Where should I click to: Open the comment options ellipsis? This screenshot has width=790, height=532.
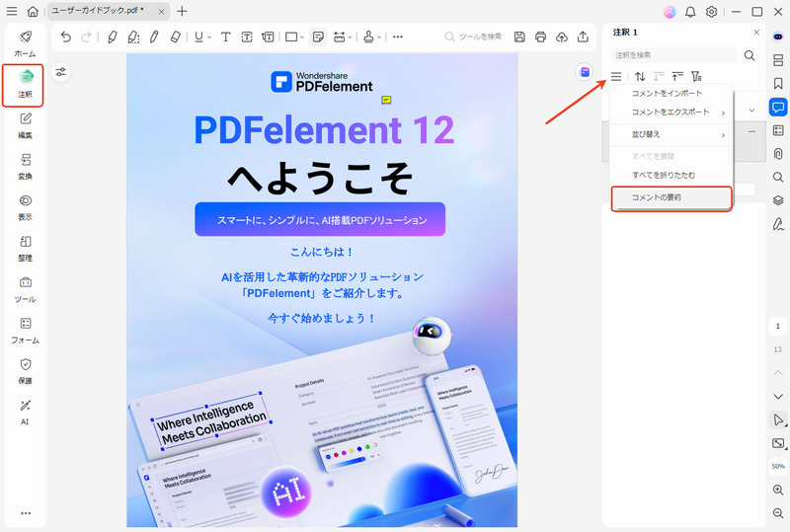click(751, 131)
